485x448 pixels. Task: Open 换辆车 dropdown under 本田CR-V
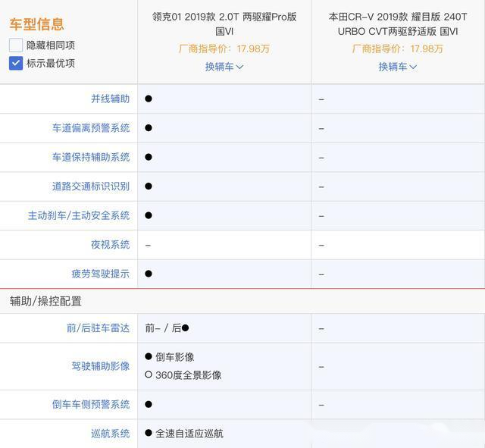(398, 67)
